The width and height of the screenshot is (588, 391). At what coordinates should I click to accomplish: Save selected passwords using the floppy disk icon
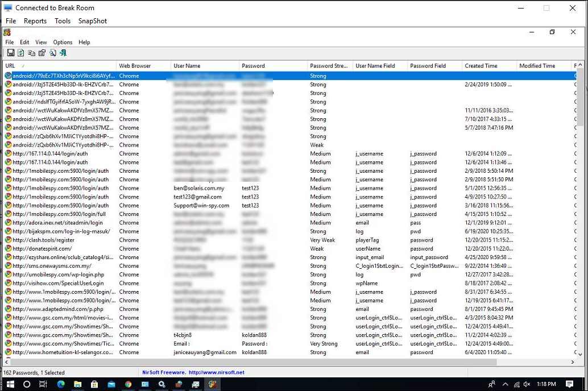click(x=10, y=52)
